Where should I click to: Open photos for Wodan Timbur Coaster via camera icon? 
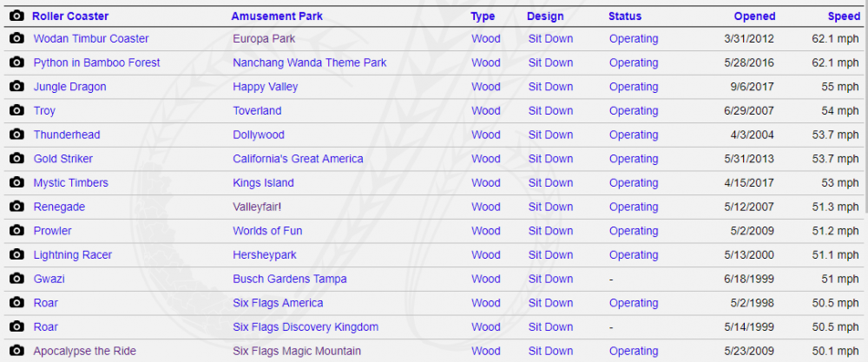pyautogui.click(x=16, y=38)
